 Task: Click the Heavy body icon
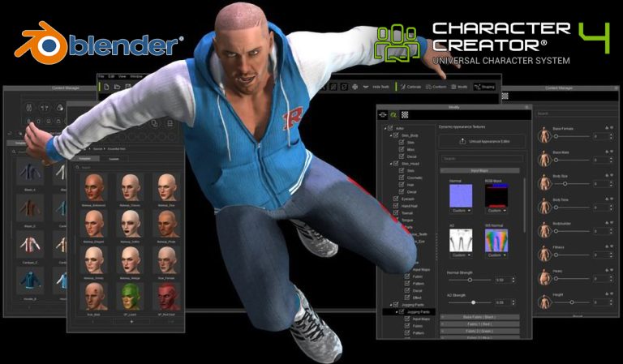tap(544, 277)
